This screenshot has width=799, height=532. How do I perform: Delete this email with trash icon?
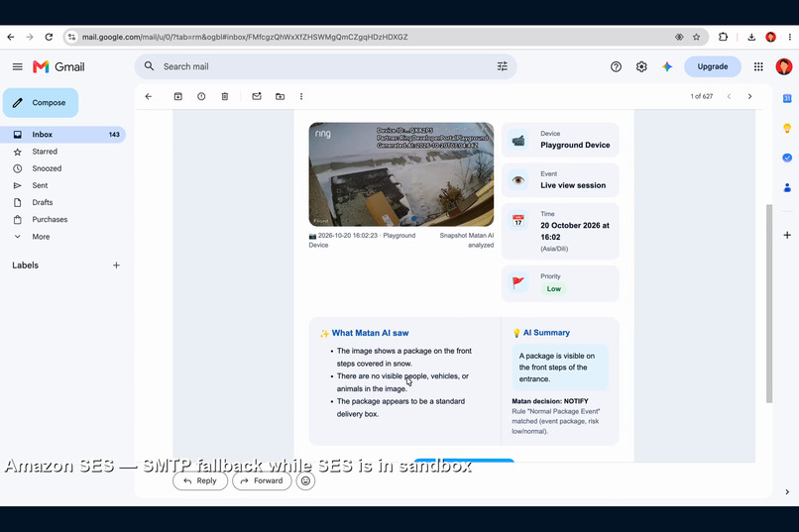coord(225,96)
